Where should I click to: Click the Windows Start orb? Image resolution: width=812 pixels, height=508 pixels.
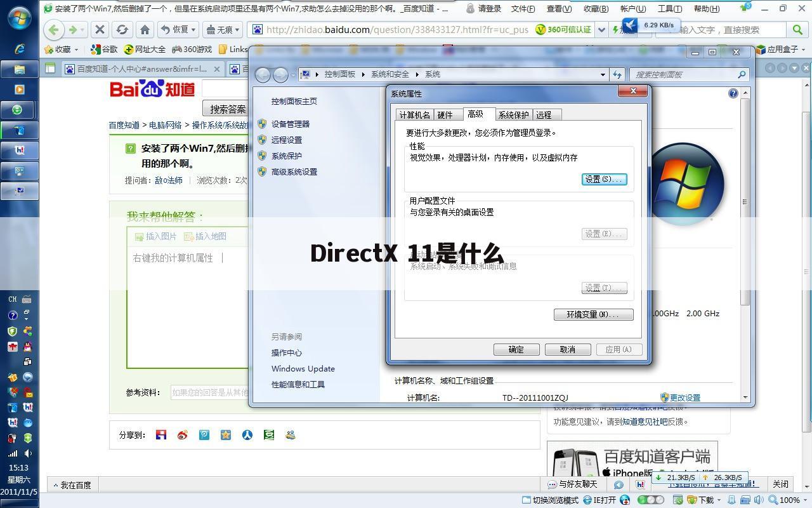tap(20, 19)
